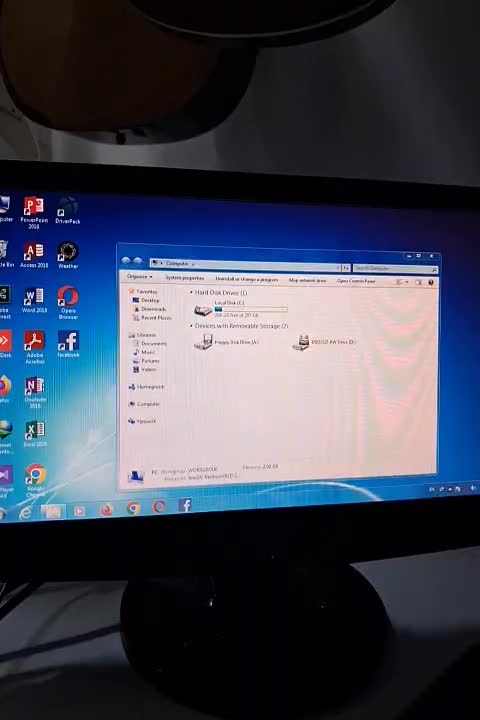
Task: Open the Organize dropdown menu
Action: (x=139, y=276)
